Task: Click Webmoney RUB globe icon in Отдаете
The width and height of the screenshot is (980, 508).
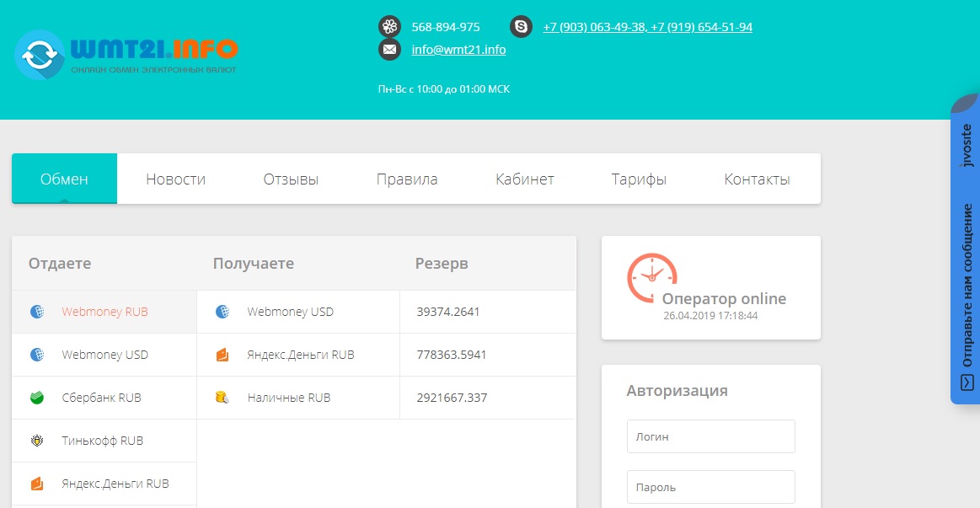Action: point(37,311)
